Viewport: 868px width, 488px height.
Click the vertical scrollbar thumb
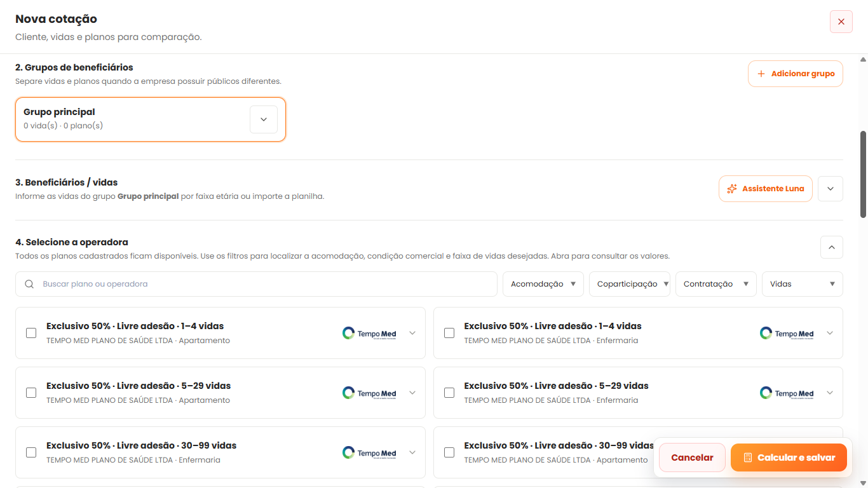pyautogui.click(x=863, y=175)
